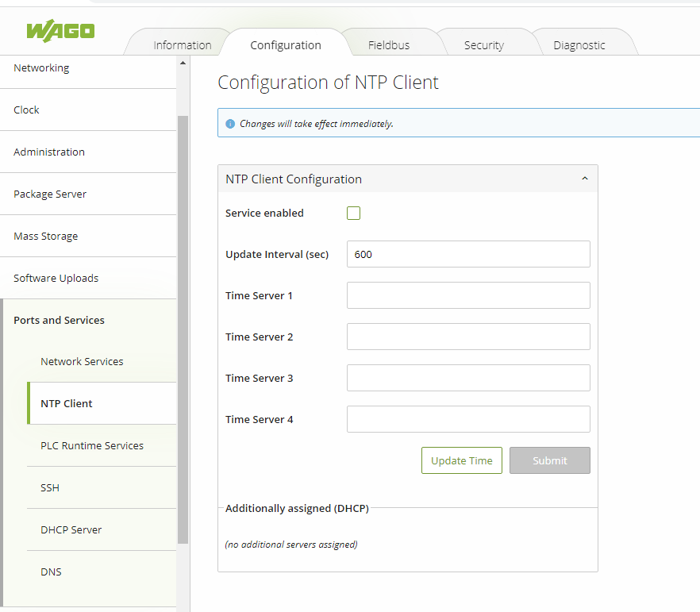Viewport: 700px width, 612px height.
Task: Enable the Service enabled checkbox
Action: (x=353, y=213)
